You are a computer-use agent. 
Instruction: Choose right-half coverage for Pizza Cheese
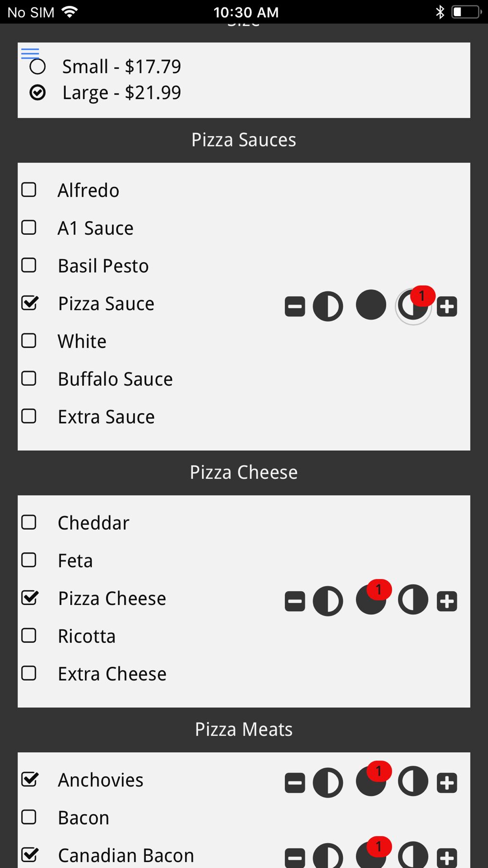(413, 600)
